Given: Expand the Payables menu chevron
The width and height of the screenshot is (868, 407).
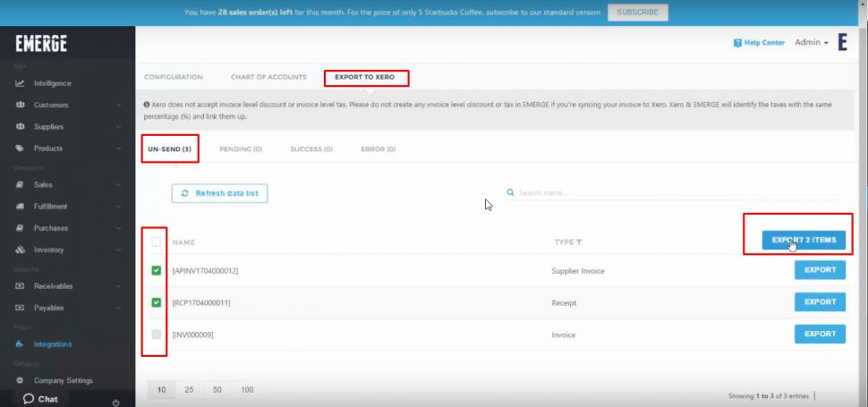Looking at the screenshot, I should click(x=118, y=308).
